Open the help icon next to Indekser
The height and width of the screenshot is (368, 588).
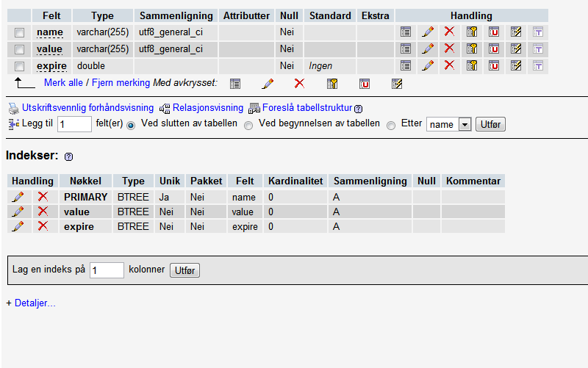pyautogui.click(x=69, y=157)
